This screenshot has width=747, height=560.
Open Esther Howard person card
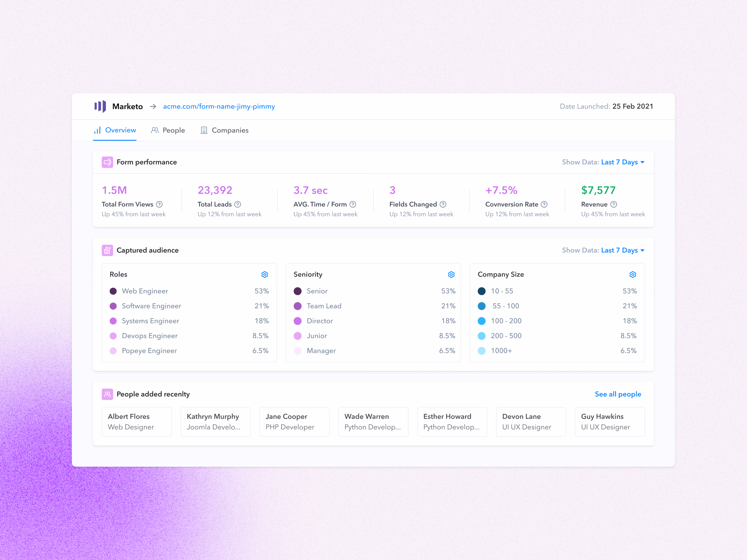pyautogui.click(x=452, y=422)
